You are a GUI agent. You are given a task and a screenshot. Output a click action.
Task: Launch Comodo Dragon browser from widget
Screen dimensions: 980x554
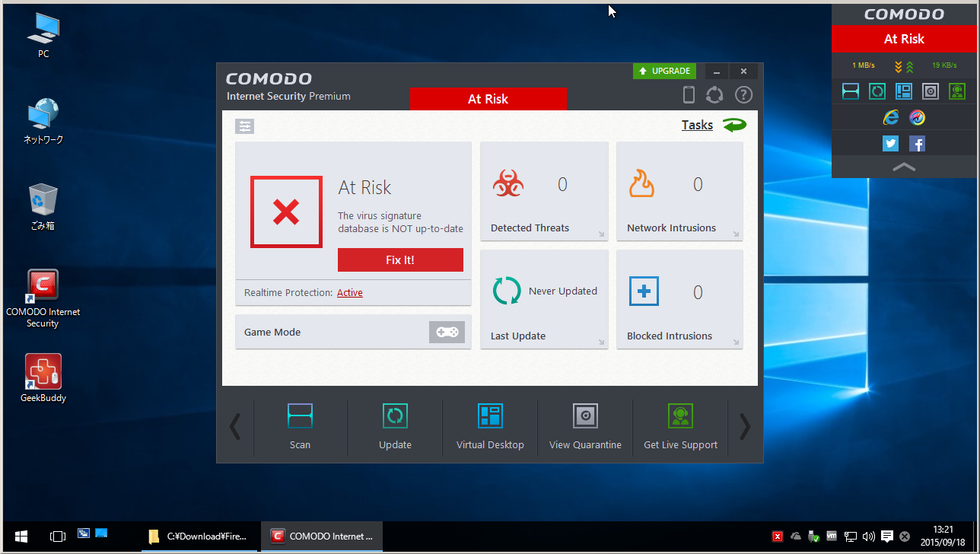tap(918, 117)
